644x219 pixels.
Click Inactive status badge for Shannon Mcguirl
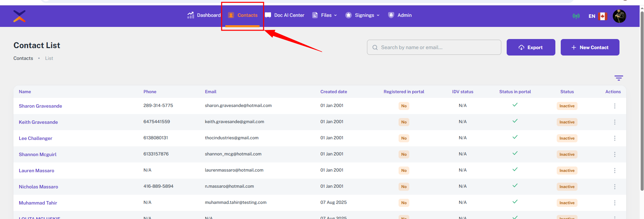[567, 154]
